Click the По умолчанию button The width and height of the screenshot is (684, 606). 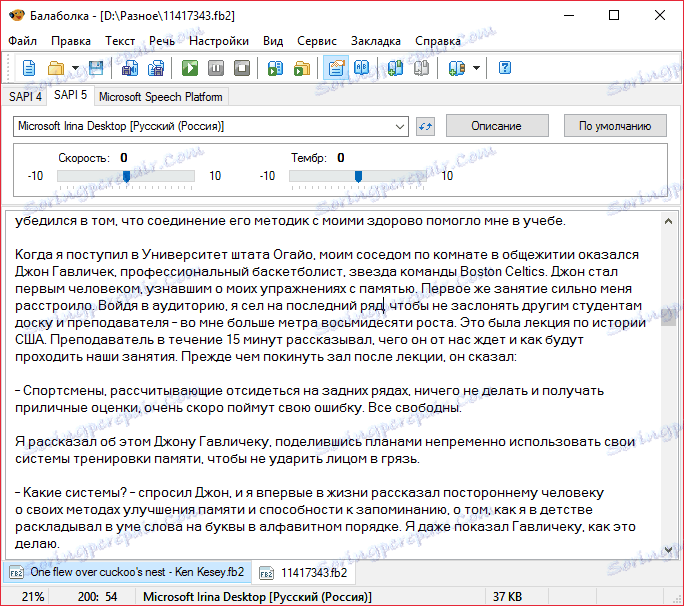[615, 126]
